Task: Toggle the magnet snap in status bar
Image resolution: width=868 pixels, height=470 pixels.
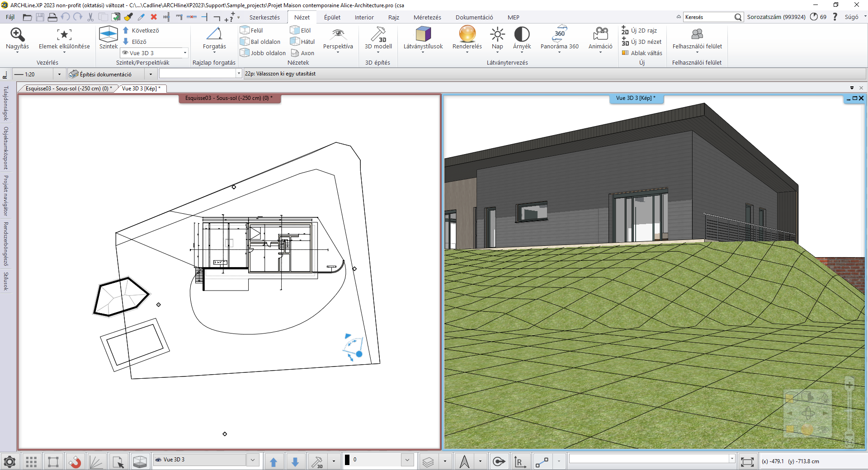Action: 75,461
